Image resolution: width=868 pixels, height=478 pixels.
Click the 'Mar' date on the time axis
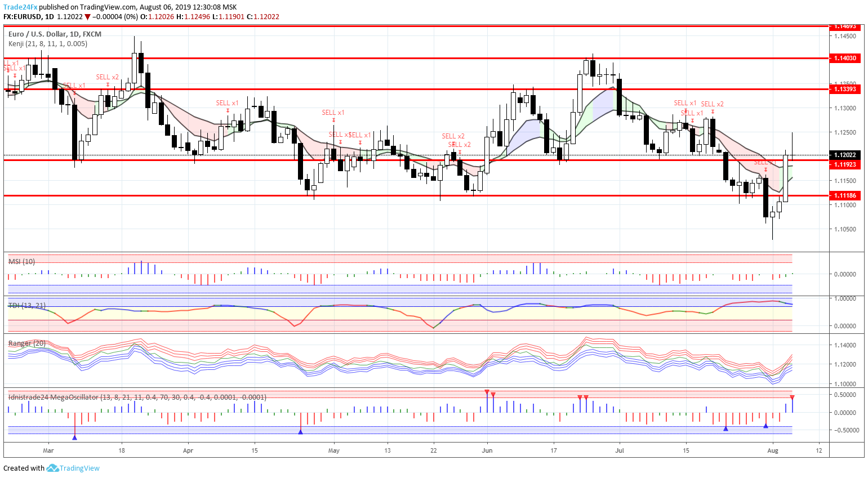48,450
